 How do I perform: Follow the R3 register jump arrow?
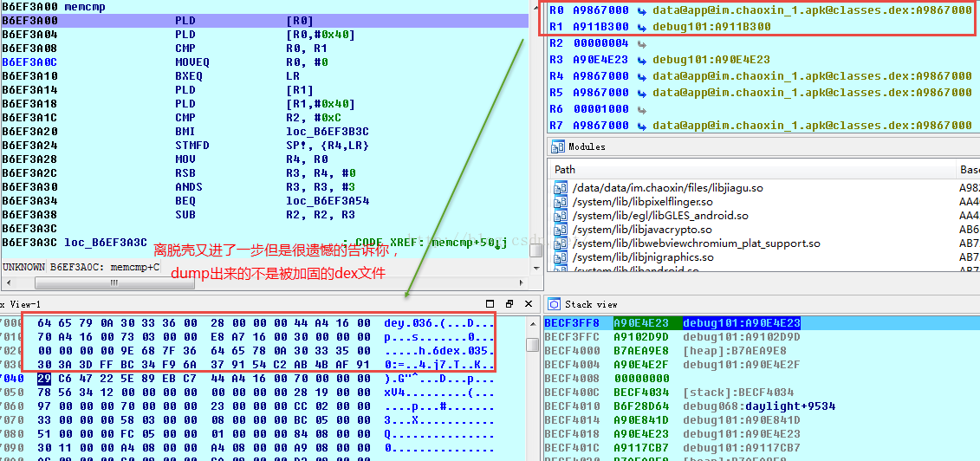[641, 60]
